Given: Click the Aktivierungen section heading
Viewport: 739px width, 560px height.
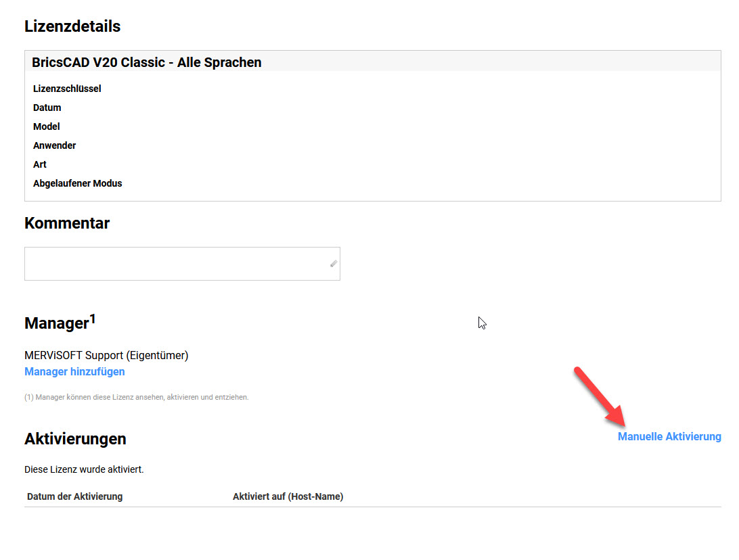Looking at the screenshot, I should click(75, 439).
